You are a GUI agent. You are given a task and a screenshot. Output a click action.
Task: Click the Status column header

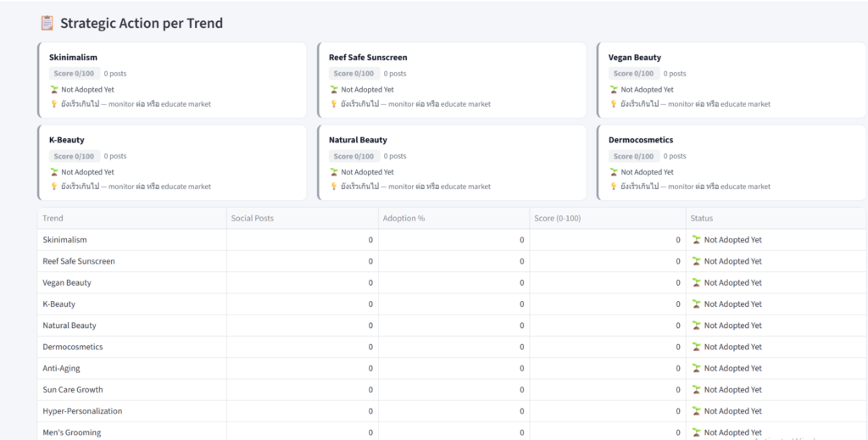pos(701,218)
